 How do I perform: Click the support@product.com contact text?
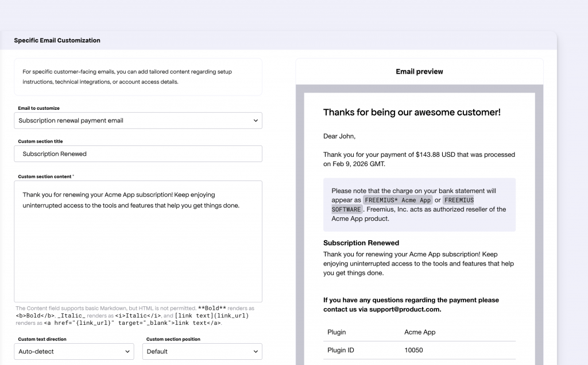pyautogui.click(x=404, y=309)
